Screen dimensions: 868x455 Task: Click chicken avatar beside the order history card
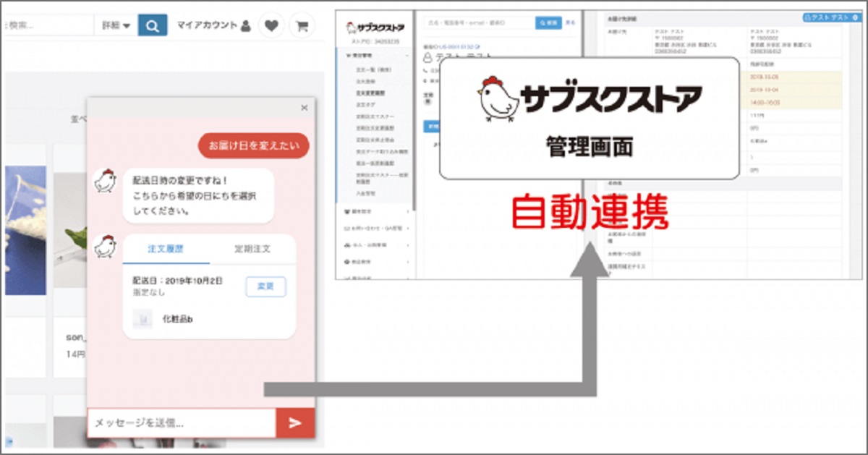(105, 246)
